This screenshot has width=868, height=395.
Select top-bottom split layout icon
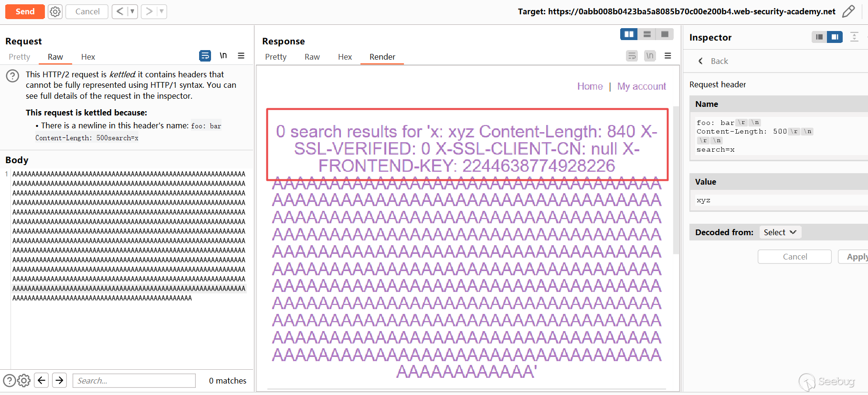coord(647,34)
